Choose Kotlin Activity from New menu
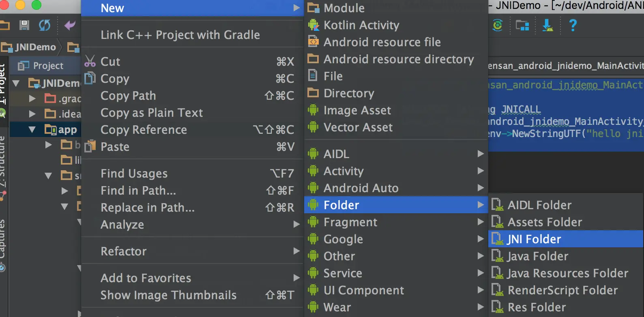Screen dimensions: 644x317 [361, 25]
